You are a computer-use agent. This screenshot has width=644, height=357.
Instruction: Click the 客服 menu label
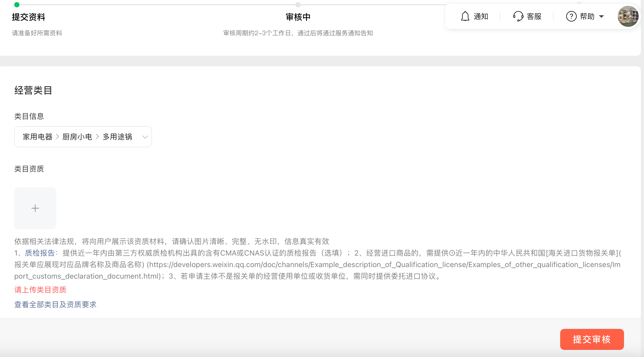click(534, 17)
